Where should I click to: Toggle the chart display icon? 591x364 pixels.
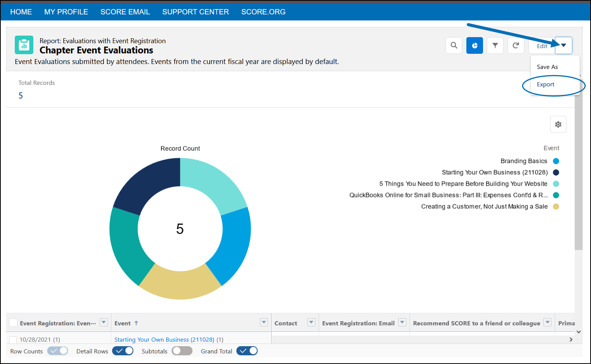tap(474, 45)
